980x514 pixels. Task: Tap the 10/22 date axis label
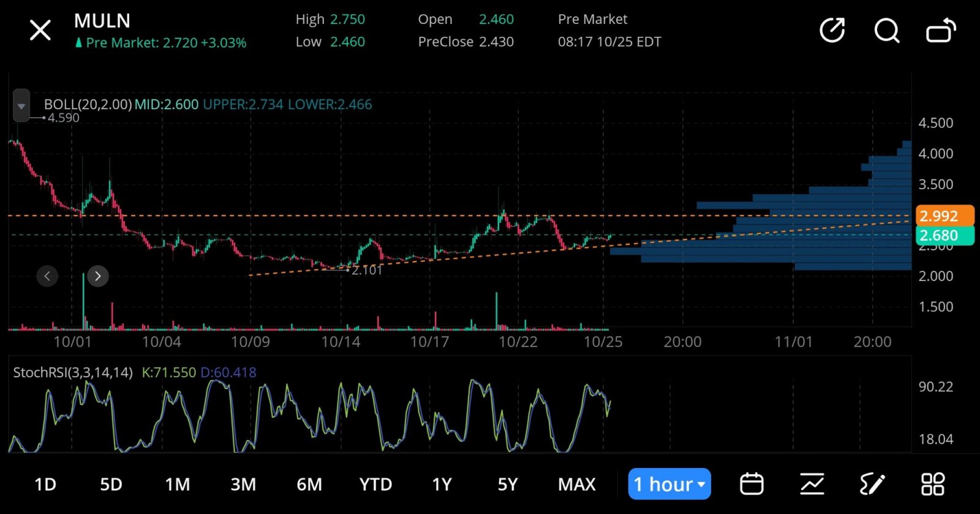518,342
